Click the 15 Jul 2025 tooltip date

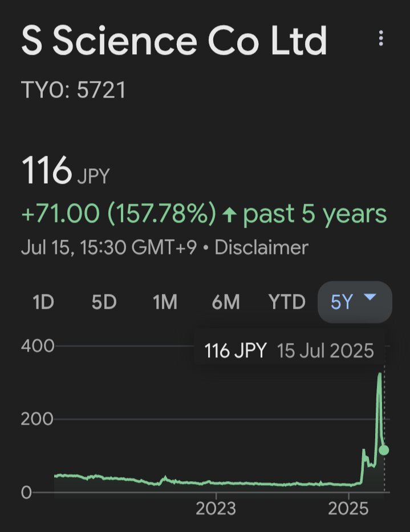326,350
